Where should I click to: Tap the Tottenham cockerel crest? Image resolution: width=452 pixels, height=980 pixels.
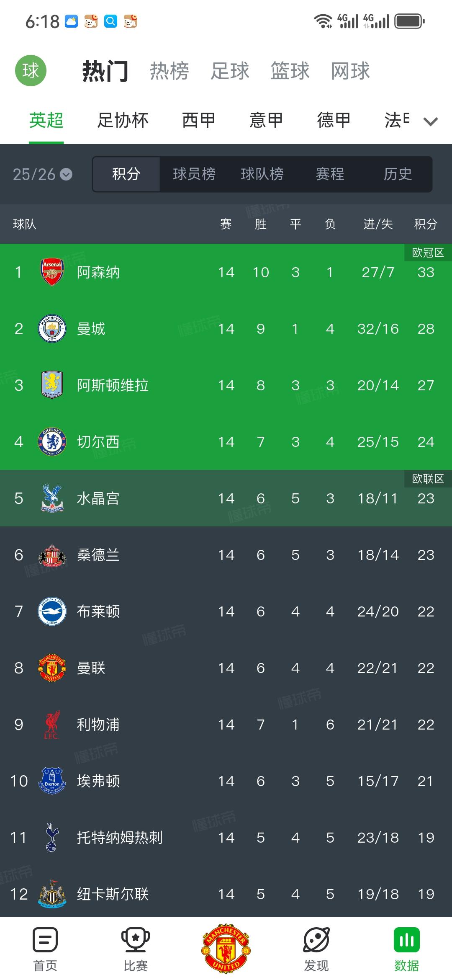coord(52,838)
